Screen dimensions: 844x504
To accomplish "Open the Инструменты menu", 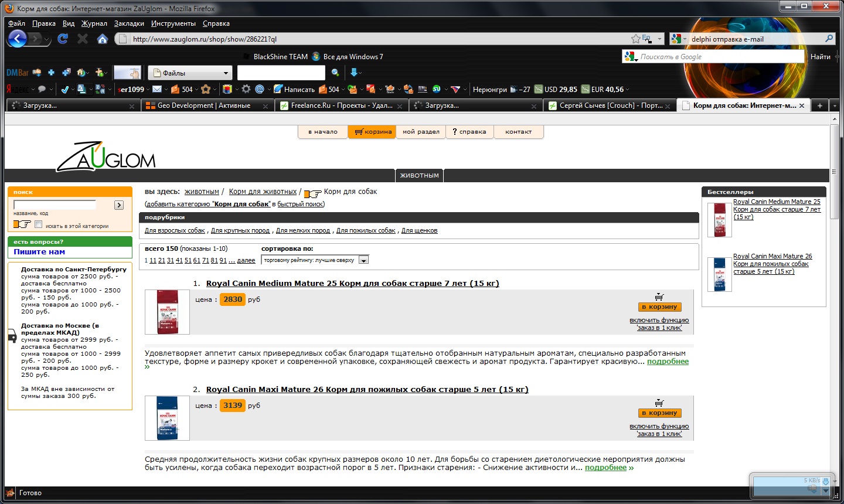I will pyautogui.click(x=173, y=23).
